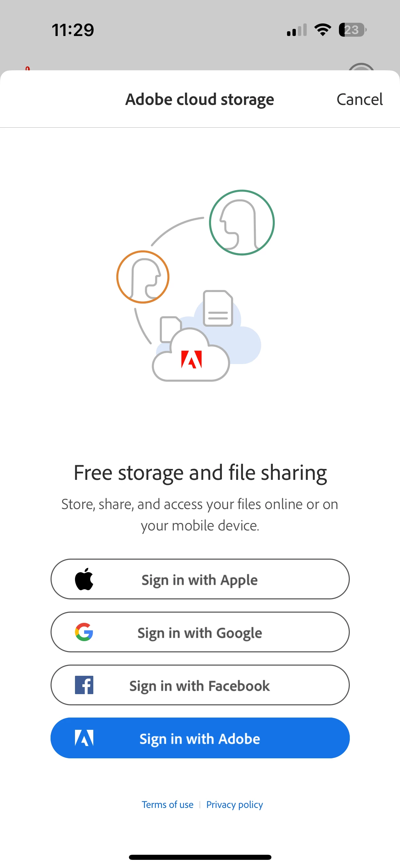The image size is (400, 868).
Task: Cancel the Adobe cloud storage sheet
Action: click(359, 100)
